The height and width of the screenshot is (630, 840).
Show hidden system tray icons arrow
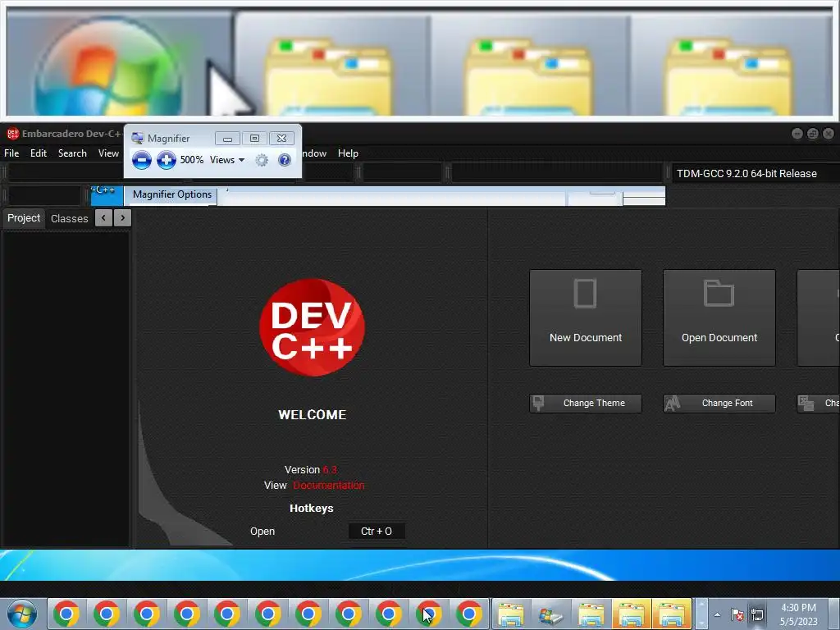(717, 614)
